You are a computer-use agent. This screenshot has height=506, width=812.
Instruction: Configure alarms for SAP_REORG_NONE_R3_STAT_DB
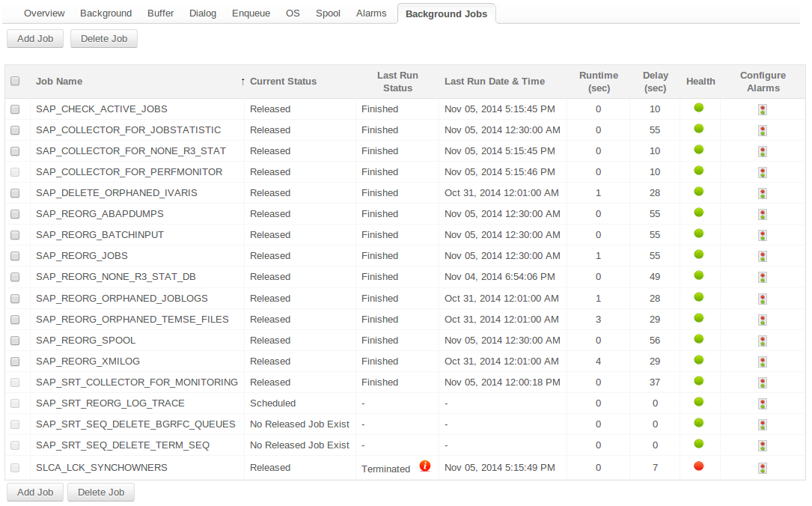point(763,277)
